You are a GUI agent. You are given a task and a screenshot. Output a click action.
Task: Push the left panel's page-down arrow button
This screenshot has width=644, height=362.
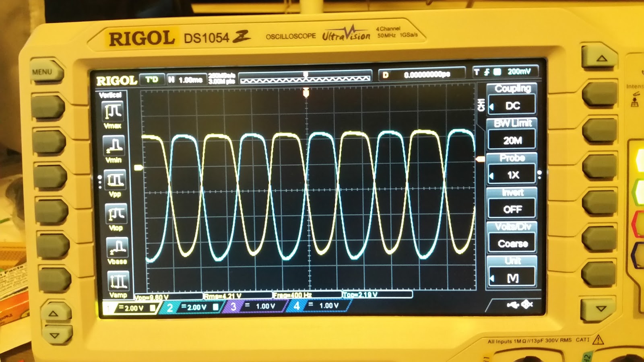point(57,335)
